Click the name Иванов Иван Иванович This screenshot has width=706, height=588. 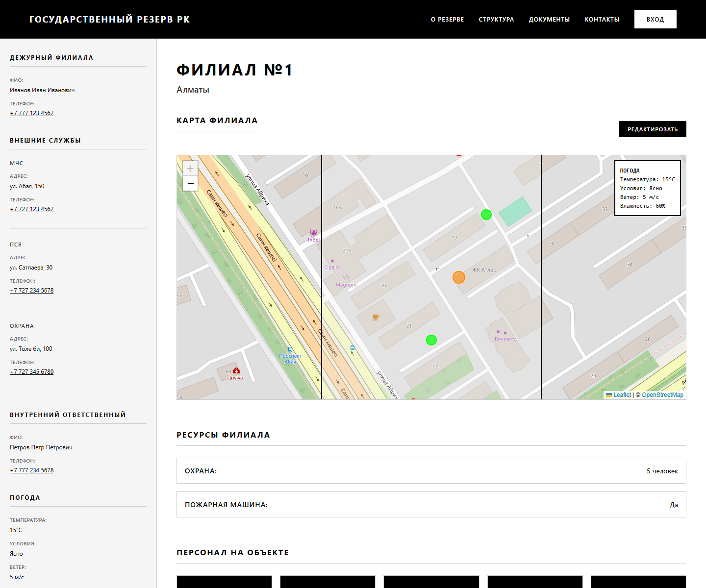click(42, 90)
